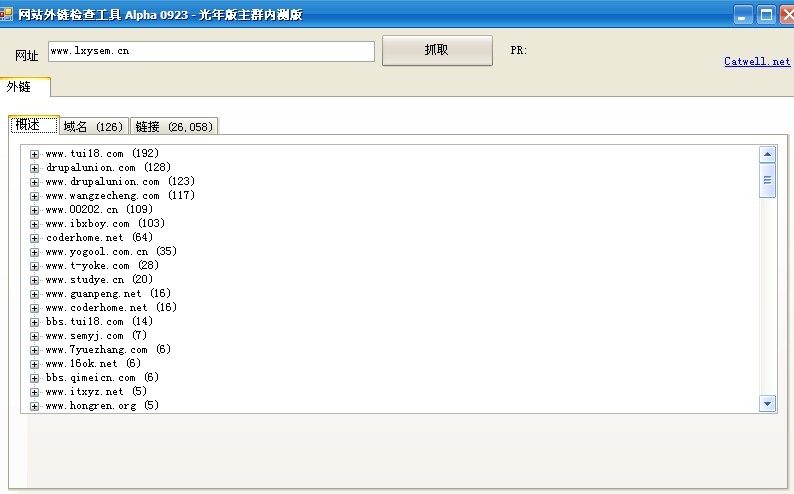The width and height of the screenshot is (794, 494).
Task: Click the application icon in title bar
Action: coord(8,14)
